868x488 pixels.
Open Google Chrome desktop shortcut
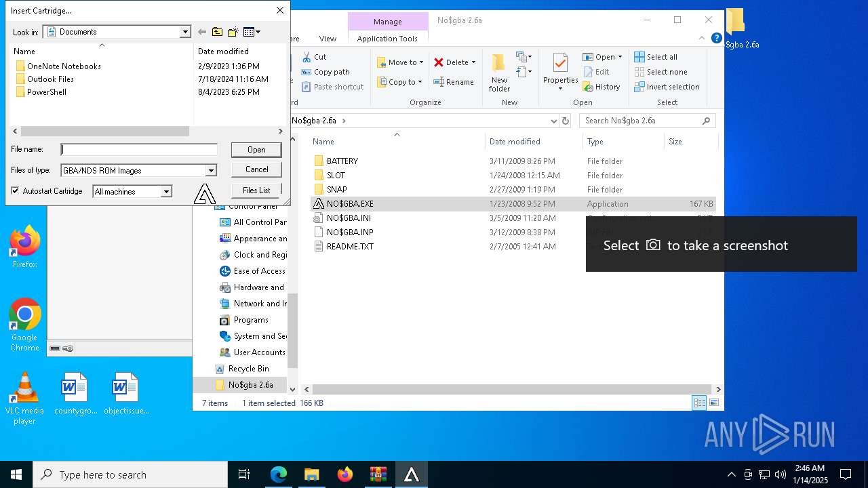tap(24, 325)
